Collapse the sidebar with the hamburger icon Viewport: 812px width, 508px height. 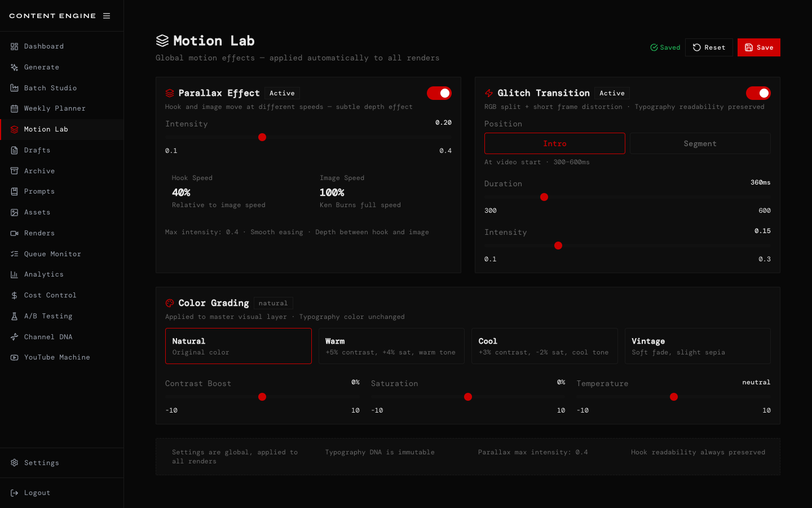point(107,15)
